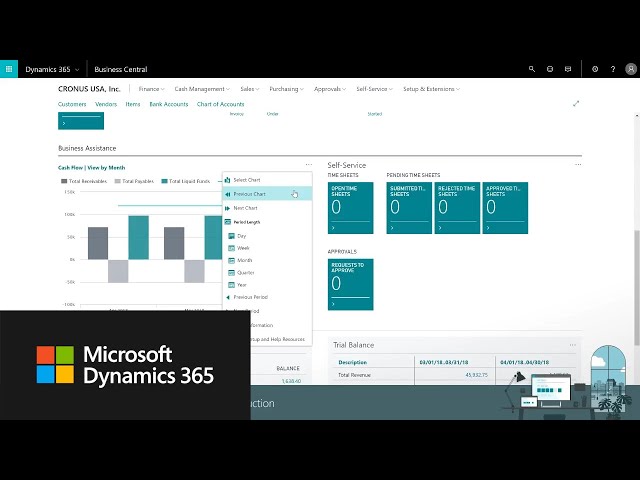Open Self-Service ellipsis menu

pos(578,164)
